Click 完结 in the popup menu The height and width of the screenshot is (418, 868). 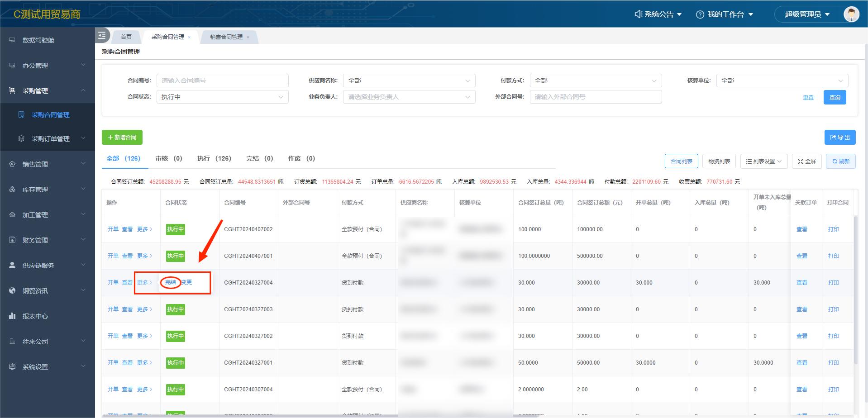[x=171, y=282]
